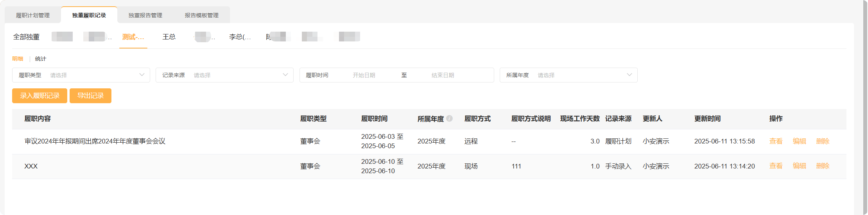Click the 2025-06-11 13:15:58 timestamp
The height and width of the screenshot is (215, 868).
tap(725, 141)
